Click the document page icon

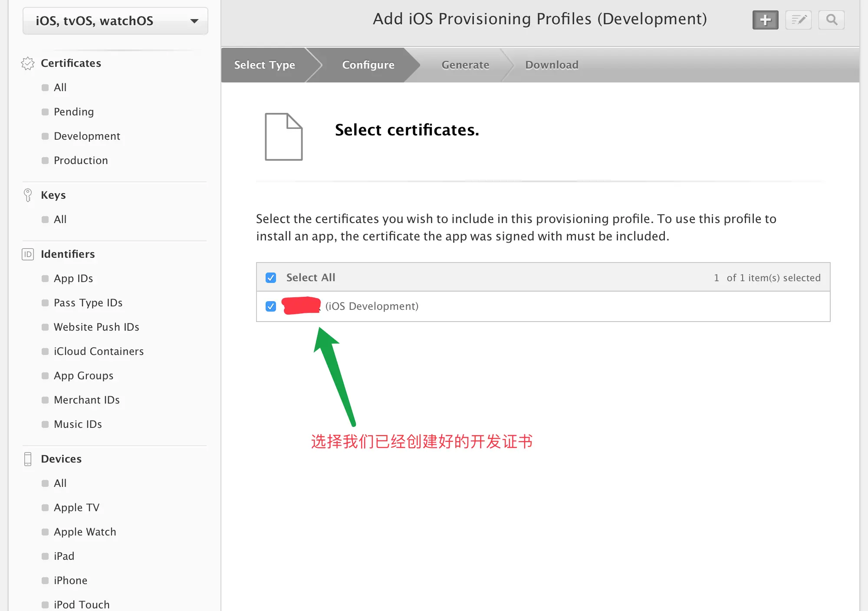(x=283, y=137)
